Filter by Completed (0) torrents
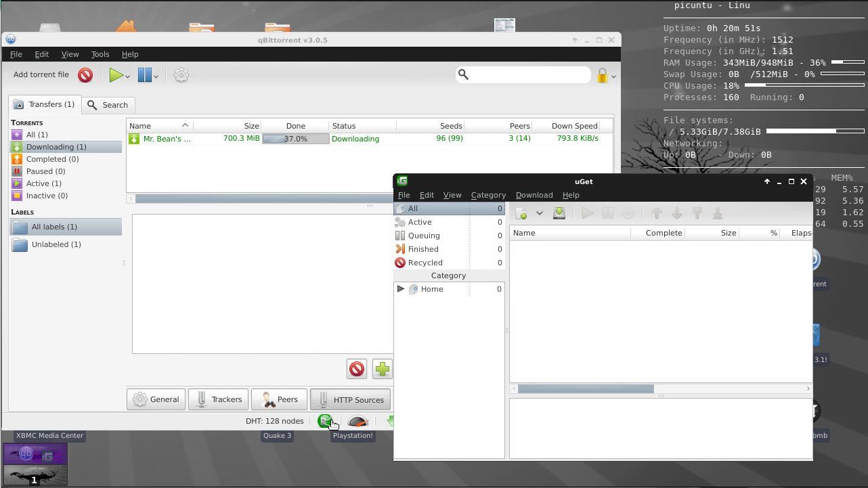This screenshot has width=868, height=488. tap(66, 159)
